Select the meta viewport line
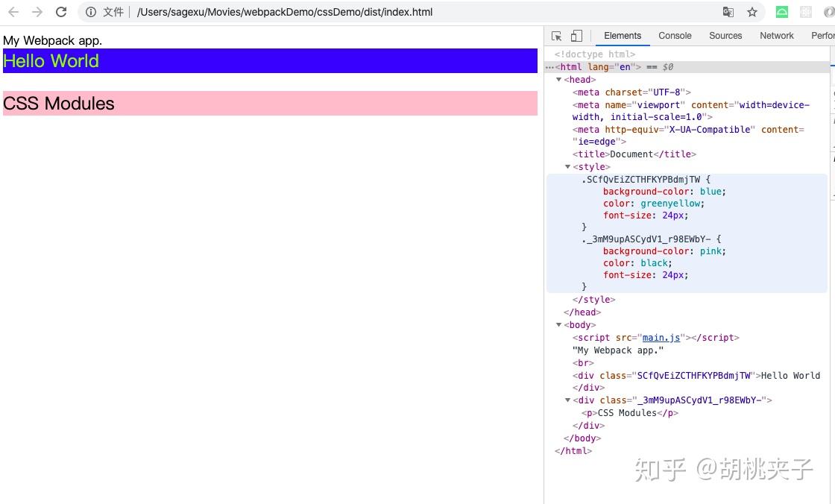Image resolution: width=835 pixels, height=504 pixels. [691, 111]
